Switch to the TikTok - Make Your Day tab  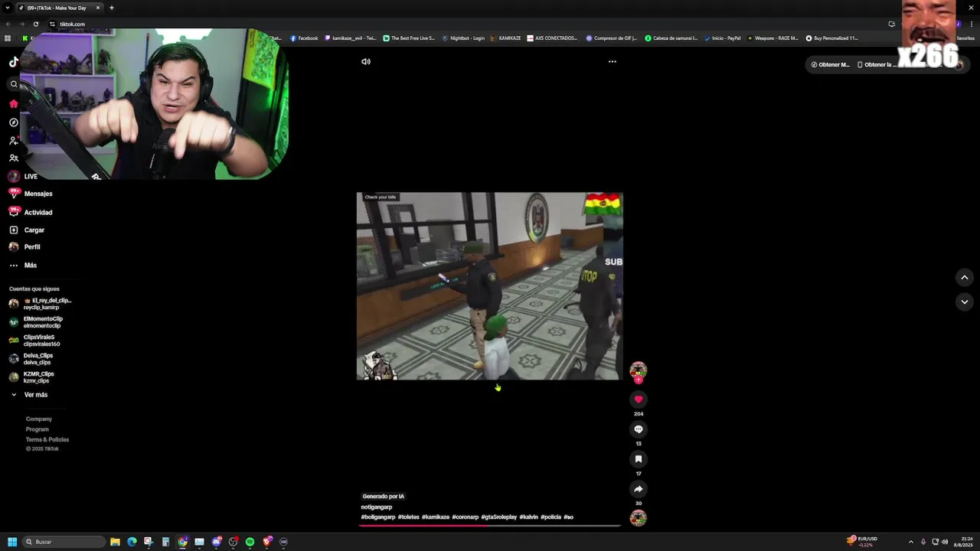coord(60,8)
